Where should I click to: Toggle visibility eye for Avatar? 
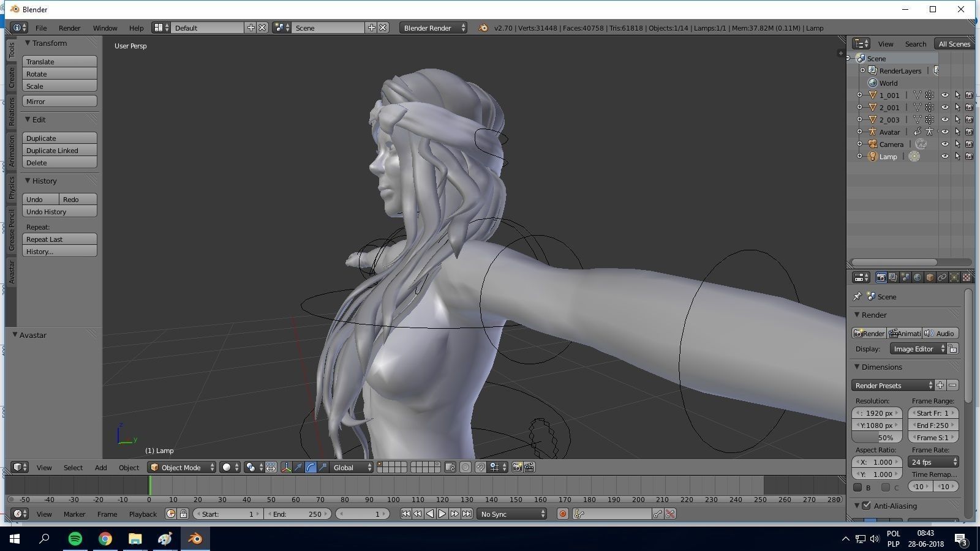[945, 132]
